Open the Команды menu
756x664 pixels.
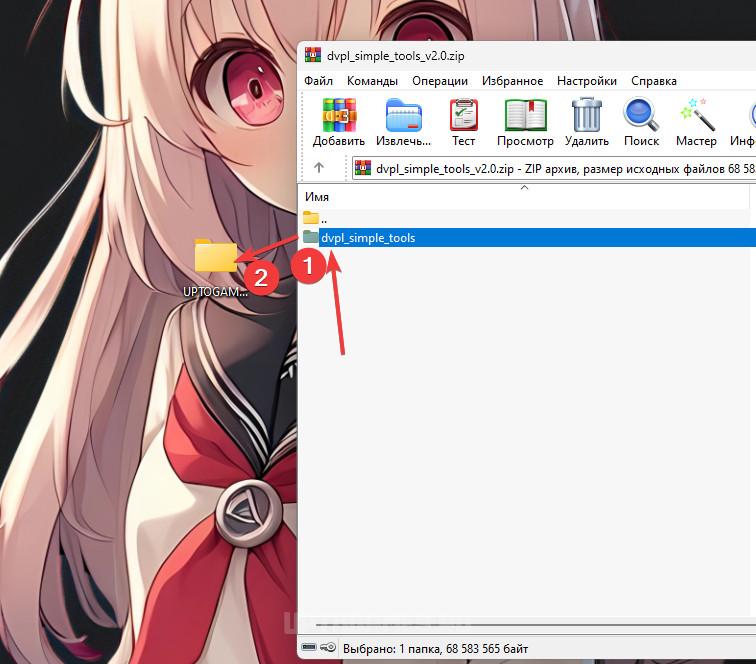pos(372,81)
